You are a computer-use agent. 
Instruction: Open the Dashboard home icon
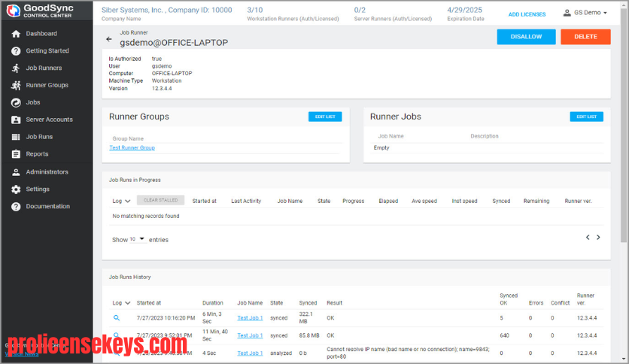(x=16, y=34)
